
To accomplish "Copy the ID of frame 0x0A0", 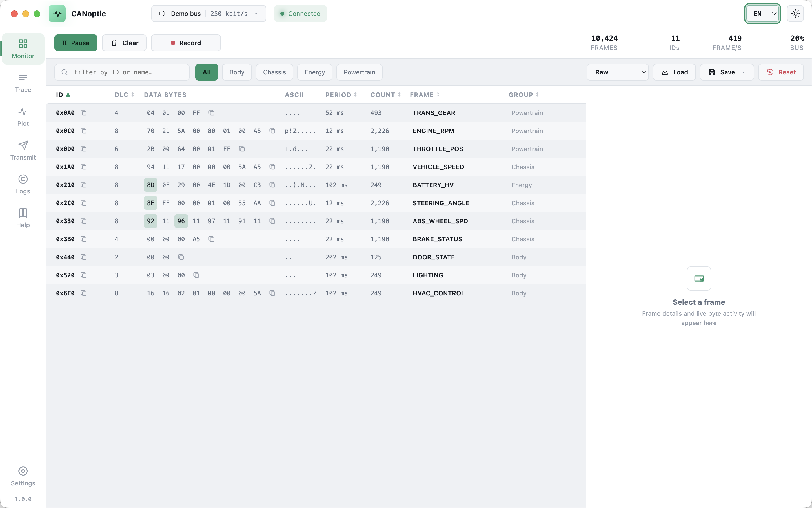I will click(x=84, y=112).
